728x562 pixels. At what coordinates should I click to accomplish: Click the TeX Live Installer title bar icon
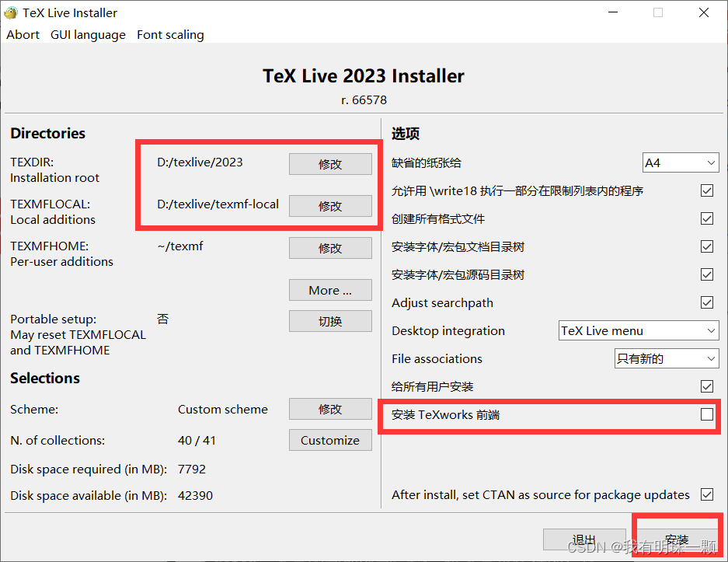click(x=11, y=12)
